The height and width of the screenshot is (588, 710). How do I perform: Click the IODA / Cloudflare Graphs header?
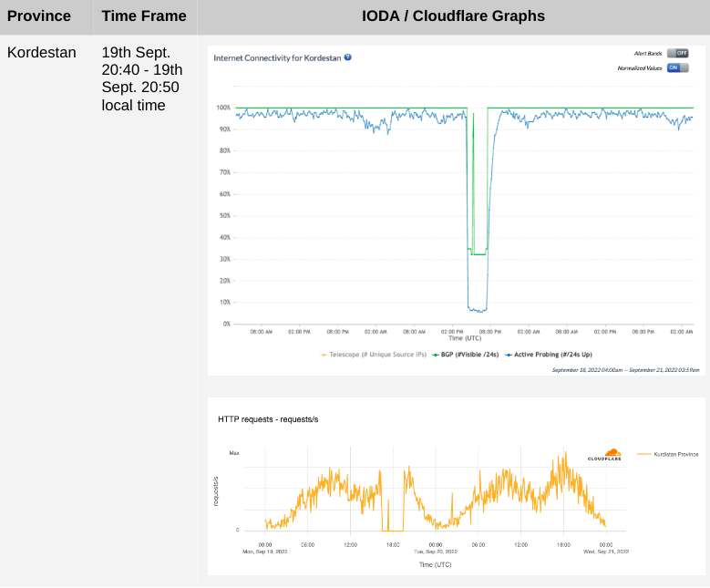tap(454, 15)
